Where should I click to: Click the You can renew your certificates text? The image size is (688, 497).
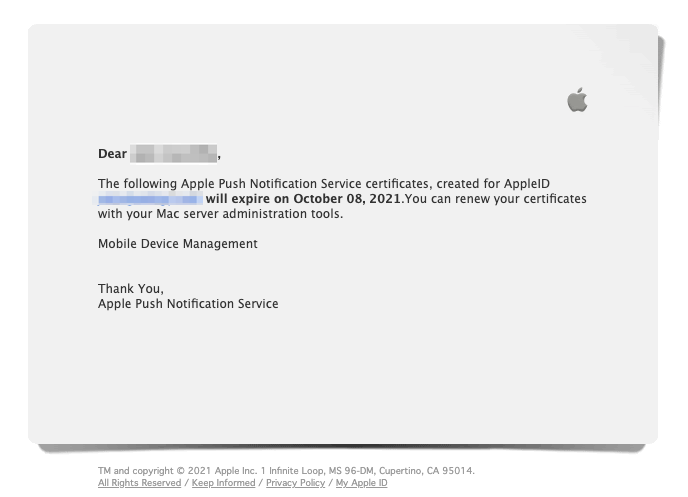point(495,199)
